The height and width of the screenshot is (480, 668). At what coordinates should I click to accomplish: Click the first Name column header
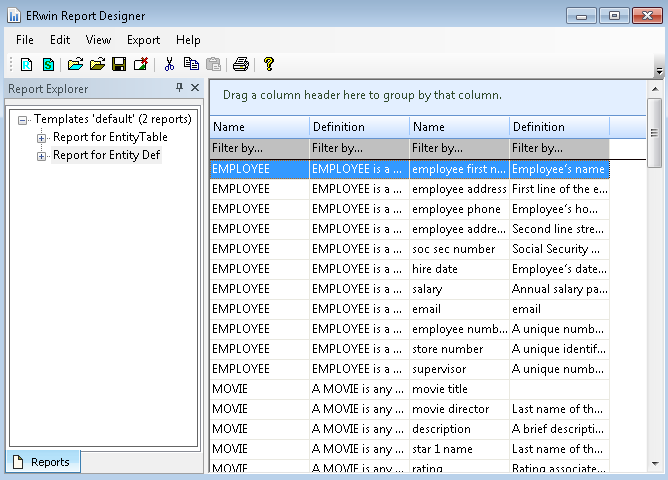[259, 127]
